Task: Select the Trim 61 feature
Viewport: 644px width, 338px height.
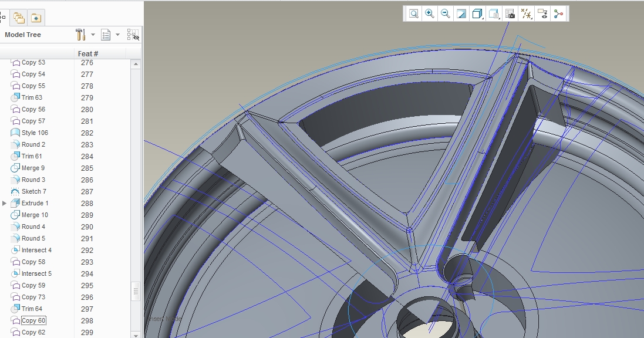Action: point(32,156)
